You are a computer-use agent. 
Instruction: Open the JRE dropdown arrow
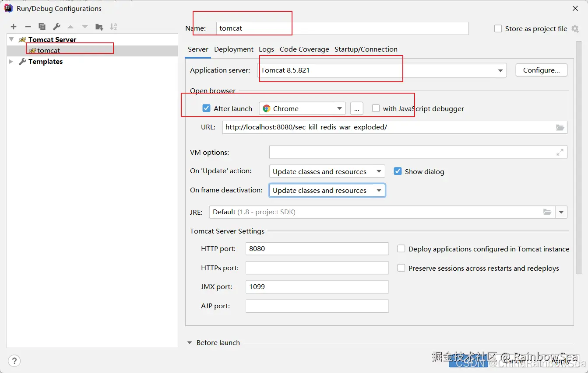coord(561,212)
